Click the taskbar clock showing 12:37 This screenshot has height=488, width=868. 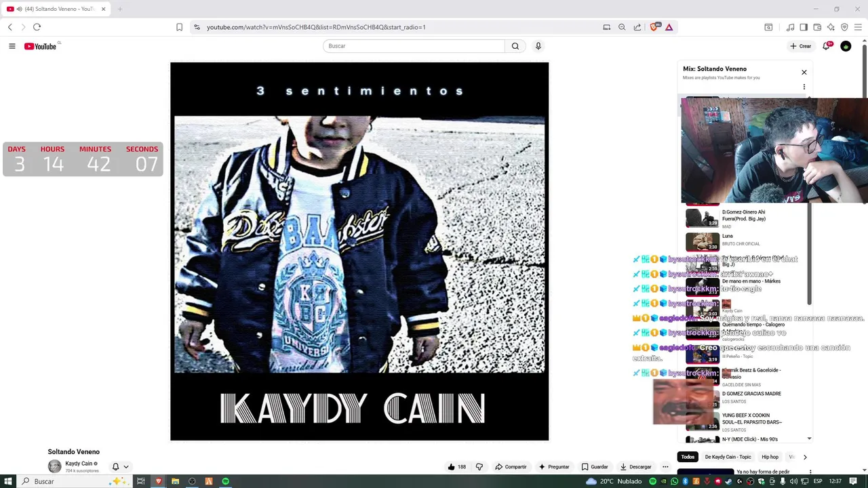(835, 481)
